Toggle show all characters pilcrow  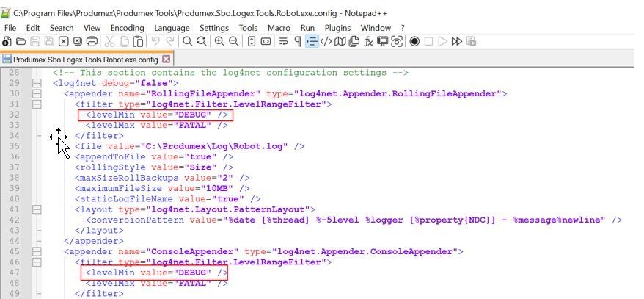[x=299, y=42]
